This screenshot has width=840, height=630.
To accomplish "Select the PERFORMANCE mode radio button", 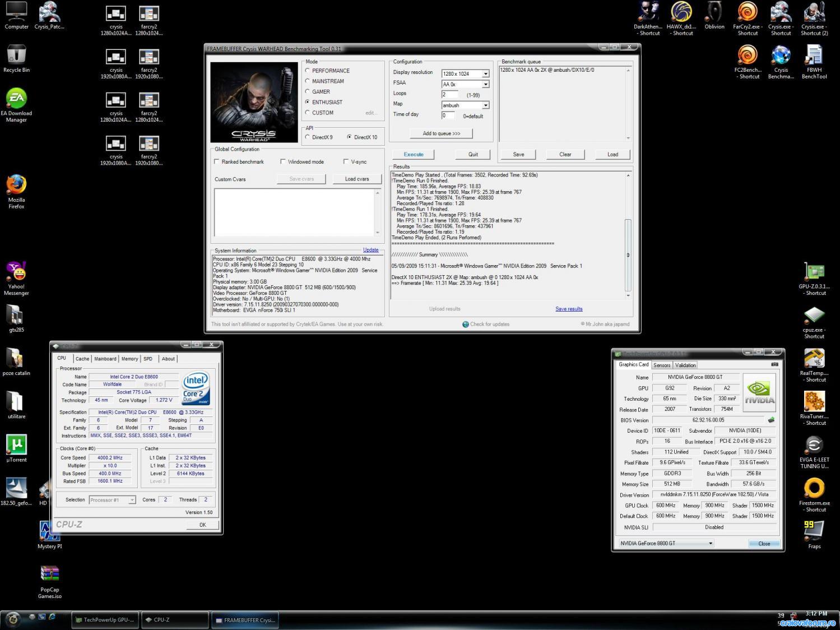I will tap(307, 71).
